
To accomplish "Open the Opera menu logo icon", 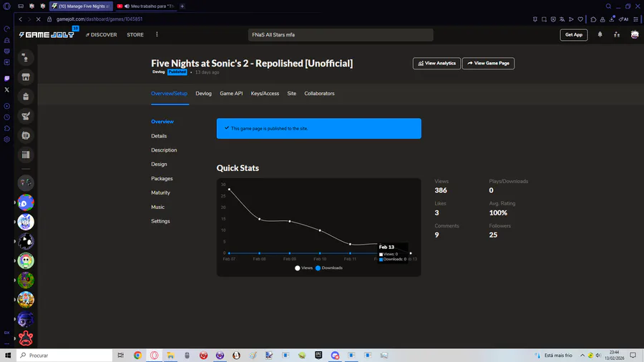I will click(x=6, y=6).
